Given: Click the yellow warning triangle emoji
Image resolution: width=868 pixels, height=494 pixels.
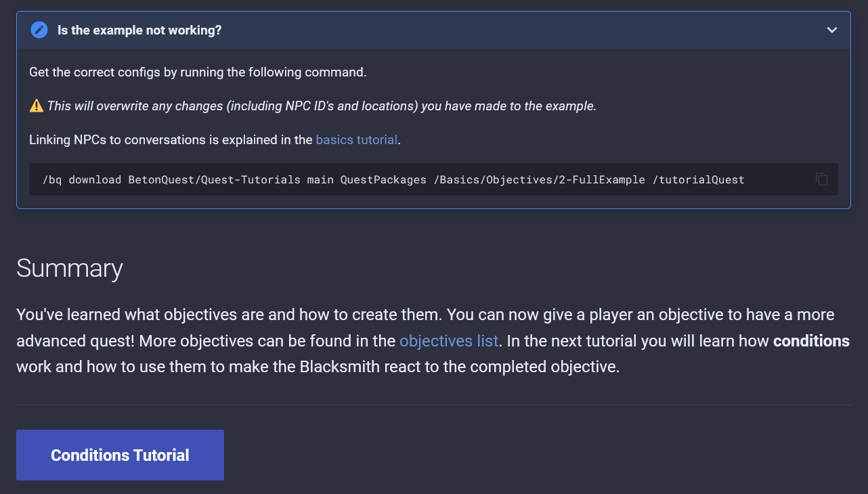Looking at the screenshot, I should (x=37, y=106).
